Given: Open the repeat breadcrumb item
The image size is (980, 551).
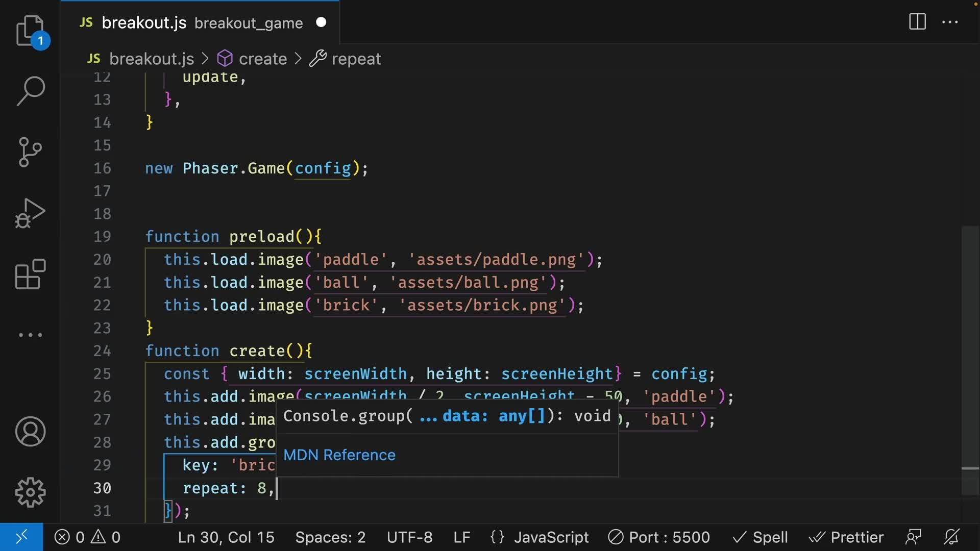Looking at the screenshot, I should pos(356,59).
